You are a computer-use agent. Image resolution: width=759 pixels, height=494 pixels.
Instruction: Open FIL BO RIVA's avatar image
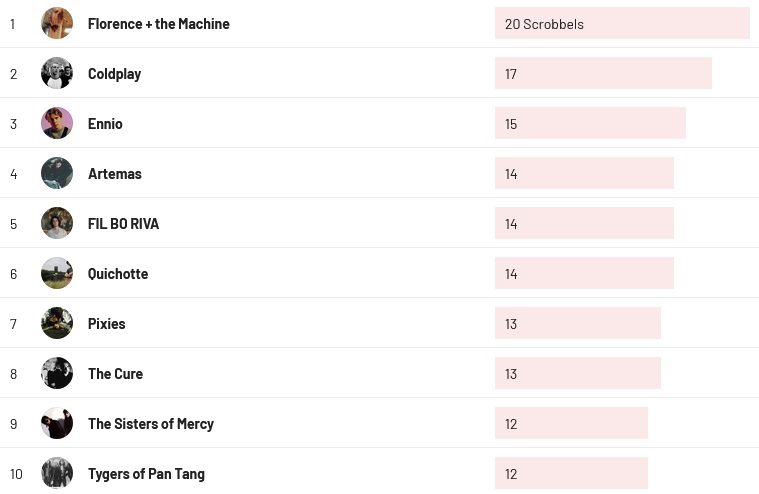coord(57,223)
